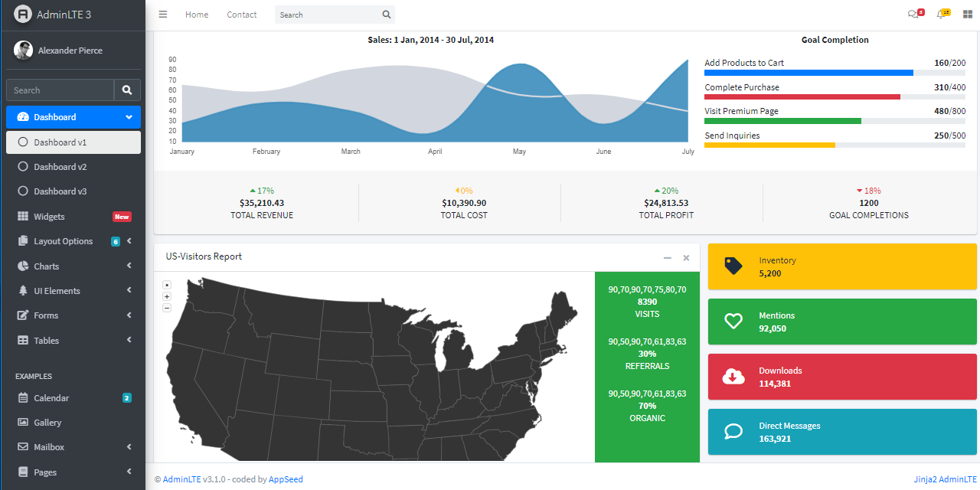Follow the AppSeed footer link
980x490 pixels.
286,479
